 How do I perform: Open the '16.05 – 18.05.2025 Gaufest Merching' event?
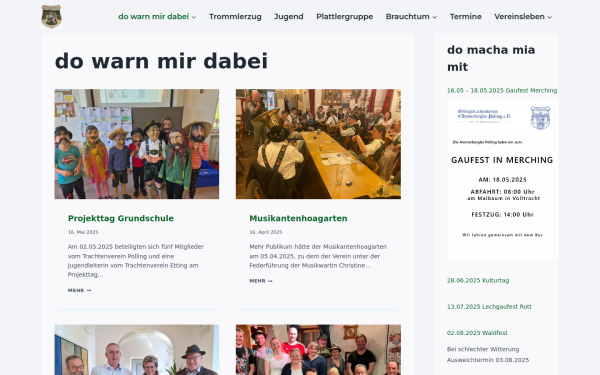coord(502,91)
